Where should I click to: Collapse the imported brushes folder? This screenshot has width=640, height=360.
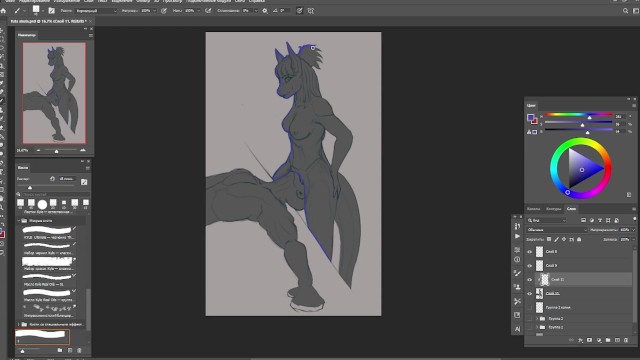click(x=18, y=220)
